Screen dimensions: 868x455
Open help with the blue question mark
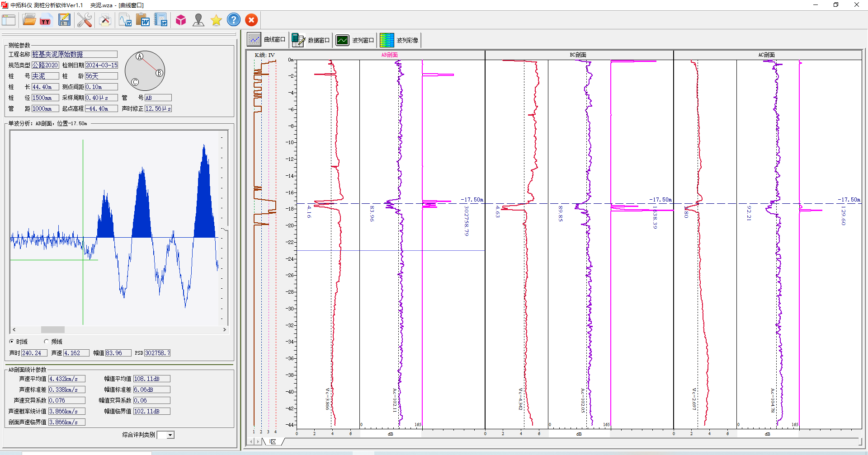(x=234, y=20)
